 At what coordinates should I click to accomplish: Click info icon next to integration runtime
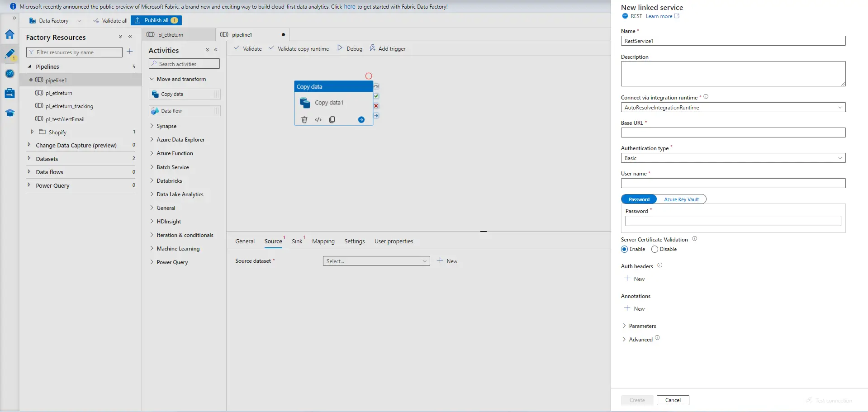(x=706, y=97)
